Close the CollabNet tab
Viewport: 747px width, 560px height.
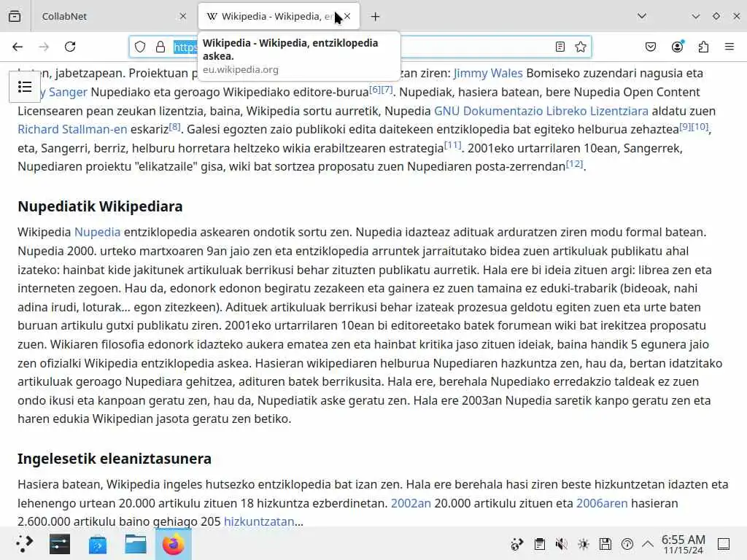coord(183,16)
